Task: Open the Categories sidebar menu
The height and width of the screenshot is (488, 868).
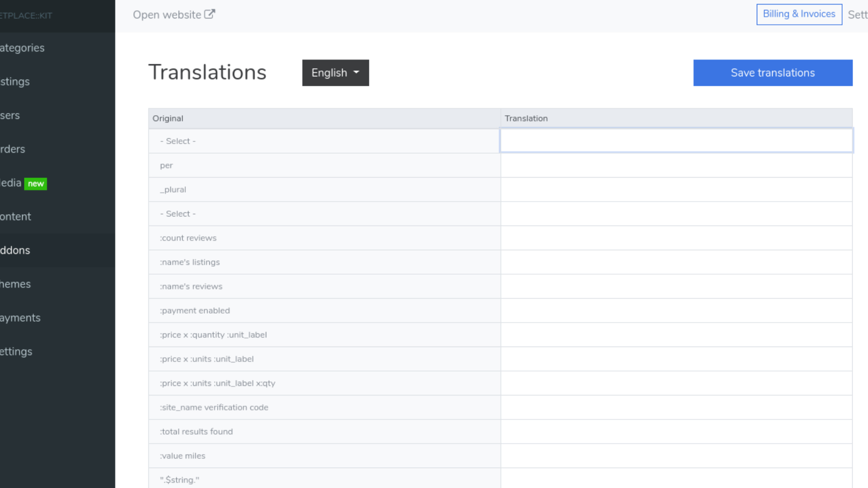Action: click(x=23, y=48)
